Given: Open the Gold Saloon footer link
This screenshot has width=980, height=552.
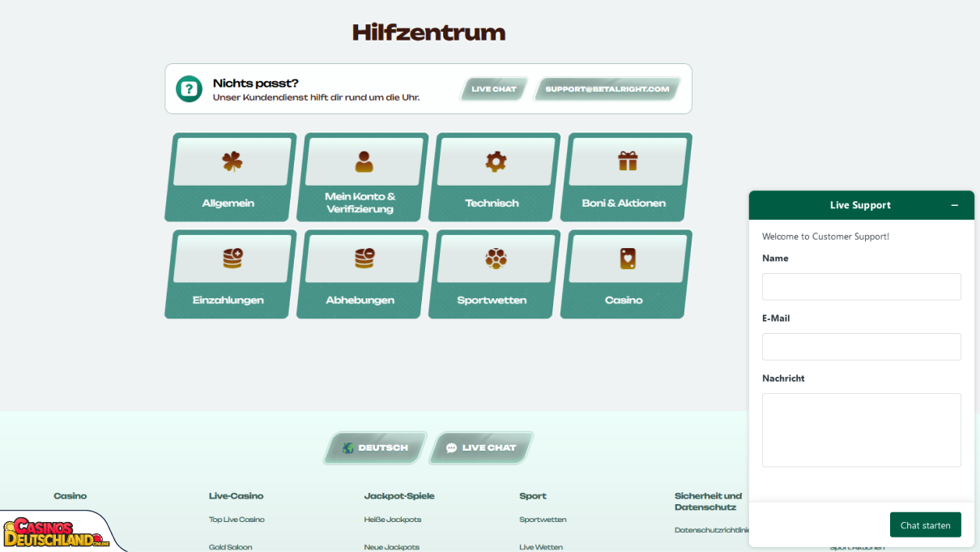Looking at the screenshot, I should (x=231, y=547).
